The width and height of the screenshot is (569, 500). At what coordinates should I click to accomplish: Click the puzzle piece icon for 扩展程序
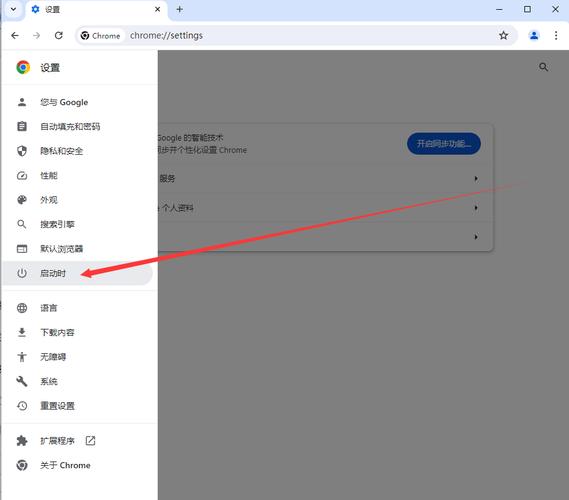pyautogui.click(x=22, y=441)
